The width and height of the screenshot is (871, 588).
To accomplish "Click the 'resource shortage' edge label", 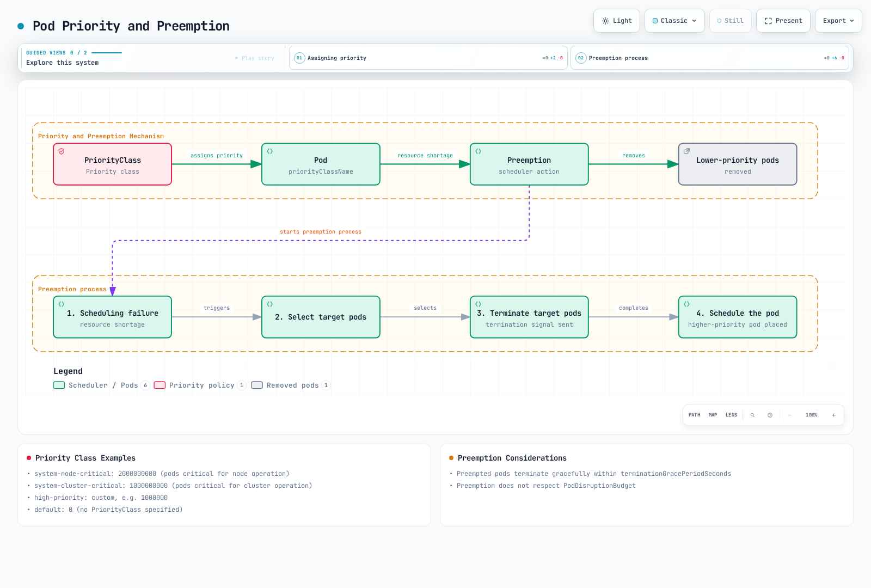I will point(425,156).
